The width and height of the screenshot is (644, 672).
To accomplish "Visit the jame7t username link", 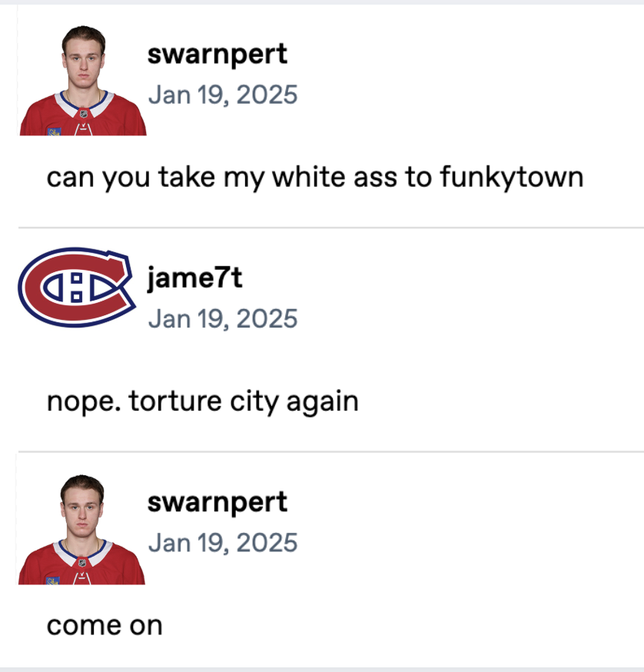I will 195,278.
